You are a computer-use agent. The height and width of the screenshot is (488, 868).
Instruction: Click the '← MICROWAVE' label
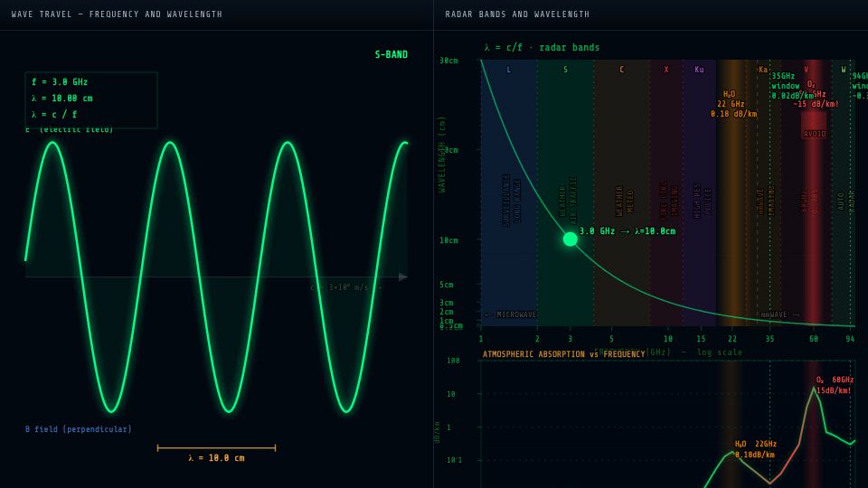point(510,314)
